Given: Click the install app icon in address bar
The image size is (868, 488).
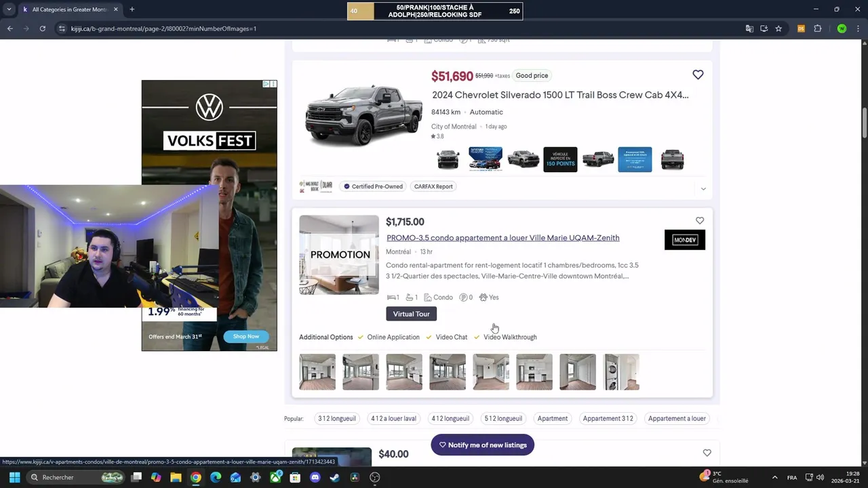Looking at the screenshot, I should (x=764, y=28).
